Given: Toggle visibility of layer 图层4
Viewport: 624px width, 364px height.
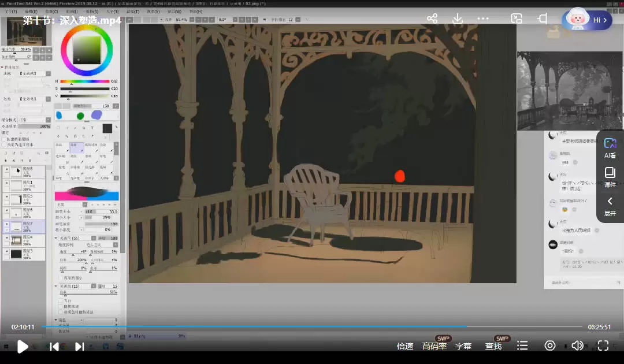Looking at the screenshot, I should pos(7,238).
